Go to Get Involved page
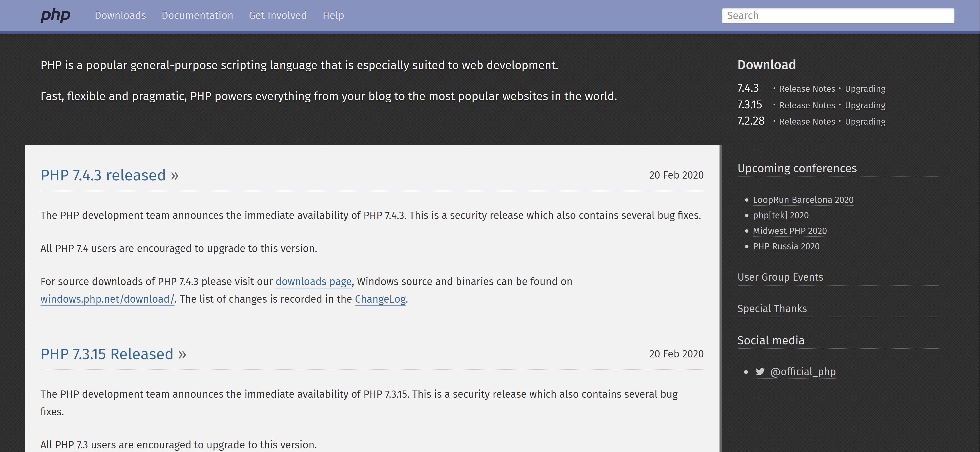Image resolution: width=980 pixels, height=452 pixels. (x=278, y=15)
